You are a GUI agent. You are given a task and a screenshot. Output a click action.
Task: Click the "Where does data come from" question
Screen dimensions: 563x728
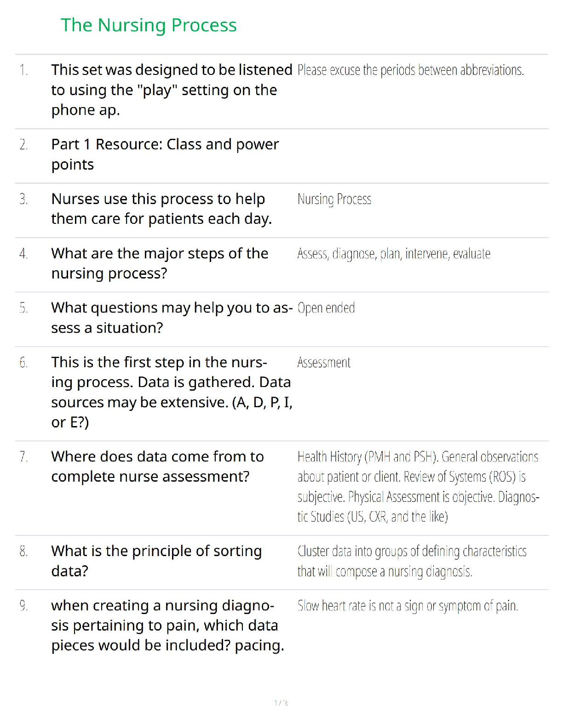pyautogui.click(x=157, y=466)
